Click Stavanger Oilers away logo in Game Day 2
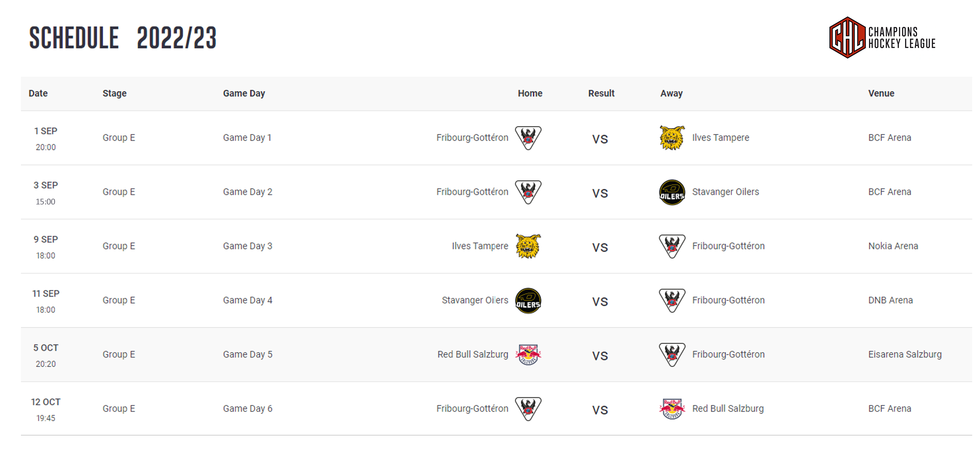Viewport: 980px width, 457px height. 672,192
